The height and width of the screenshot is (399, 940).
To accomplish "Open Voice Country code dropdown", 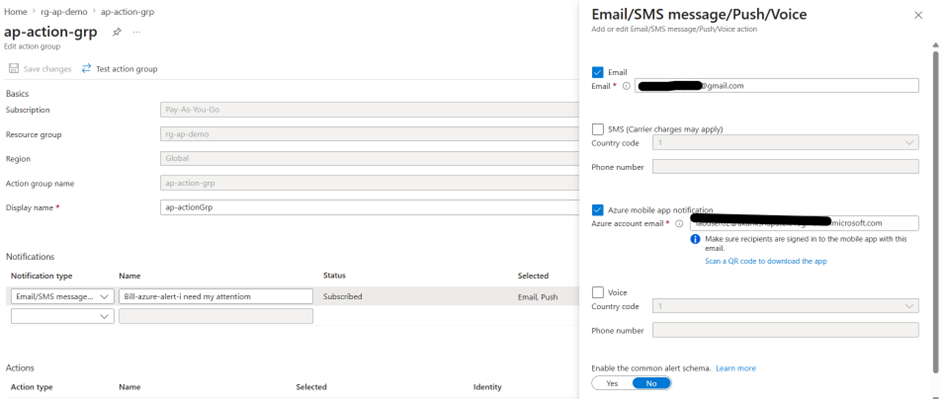I will (785, 306).
